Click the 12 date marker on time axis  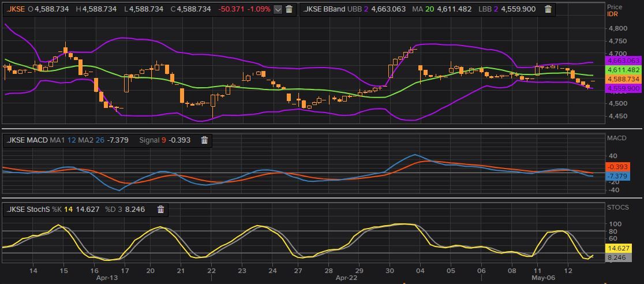click(x=568, y=271)
